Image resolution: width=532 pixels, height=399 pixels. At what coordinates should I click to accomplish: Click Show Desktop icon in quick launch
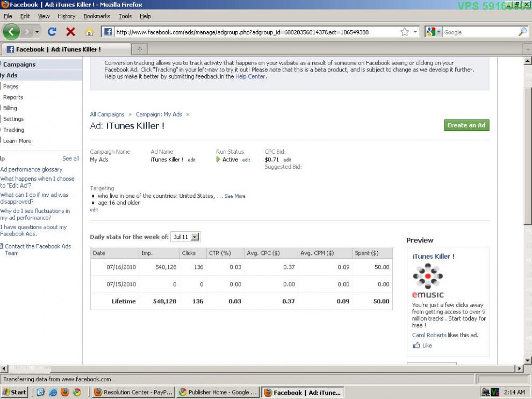coord(41,392)
